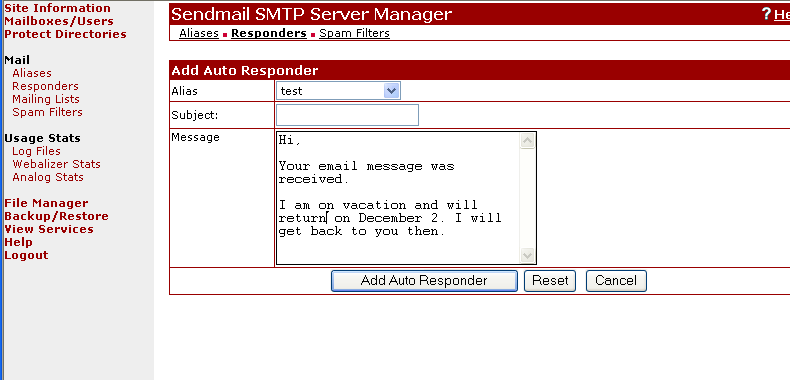790x380 pixels.
Task: Click the Message scrollbar up arrow
Action: tap(528, 141)
